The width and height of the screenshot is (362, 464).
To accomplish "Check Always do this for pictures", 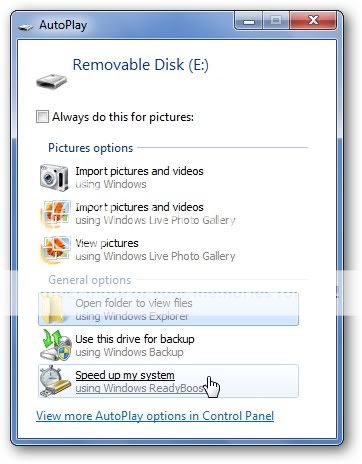I will point(42,117).
